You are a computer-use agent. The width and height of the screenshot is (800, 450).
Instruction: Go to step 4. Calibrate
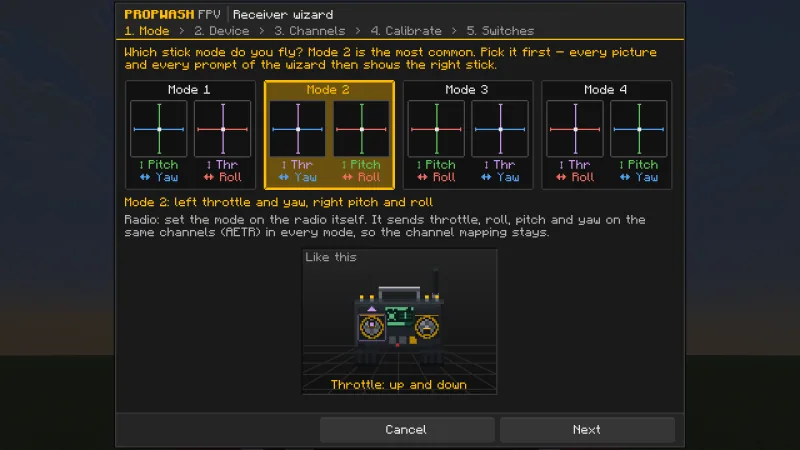[406, 31]
